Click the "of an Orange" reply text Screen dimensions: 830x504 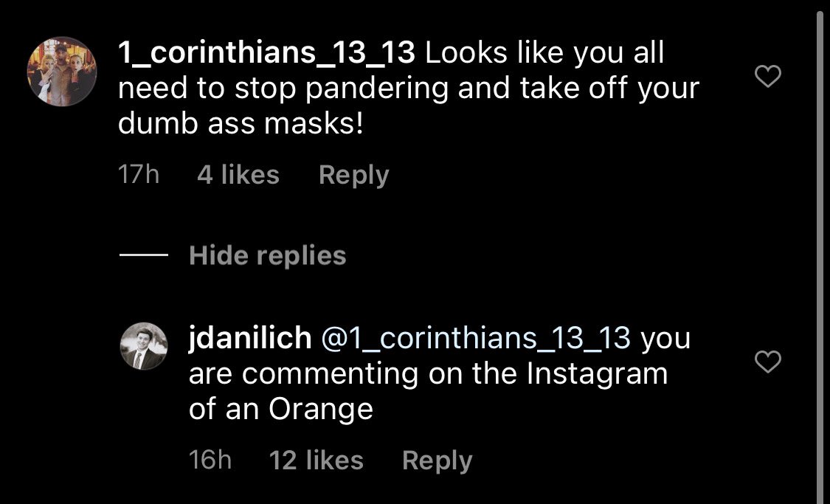[281, 410]
